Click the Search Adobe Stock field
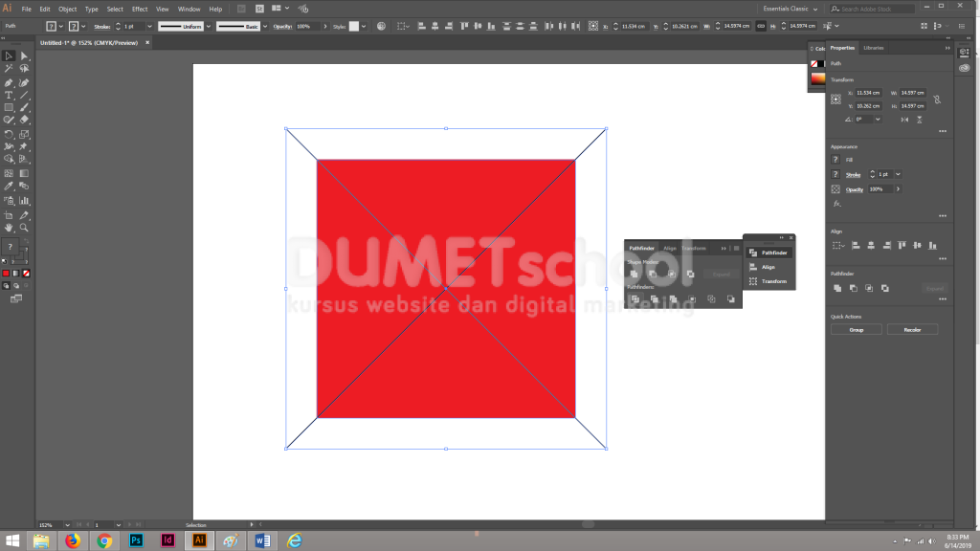Viewport: 980px width, 551px height. [872, 9]
